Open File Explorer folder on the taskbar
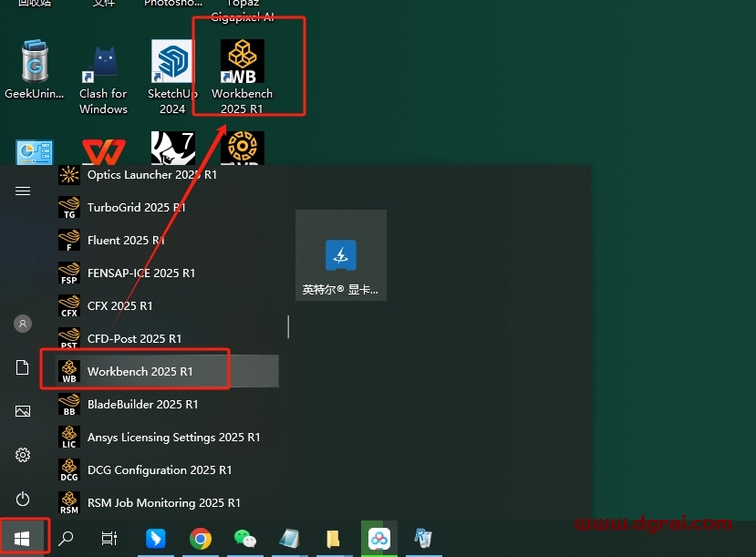 click(x=333, y=539)
